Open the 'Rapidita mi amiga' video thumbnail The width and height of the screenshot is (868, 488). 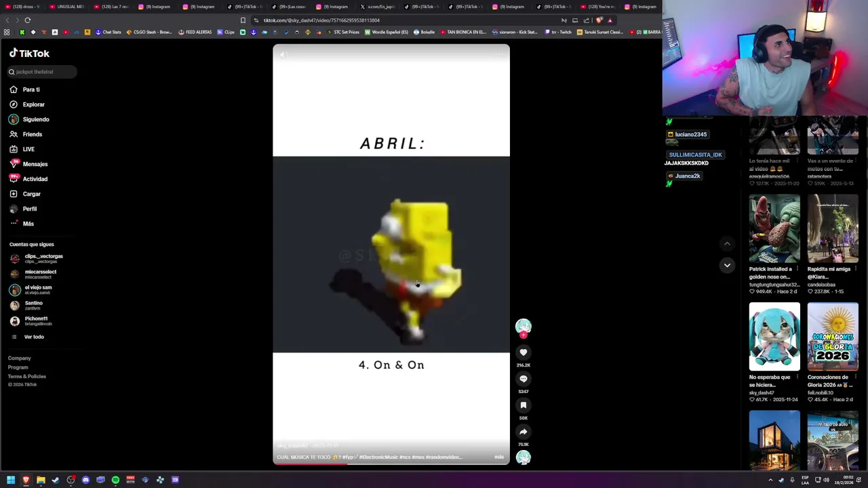pyautogui.click(x=833, y=229)
